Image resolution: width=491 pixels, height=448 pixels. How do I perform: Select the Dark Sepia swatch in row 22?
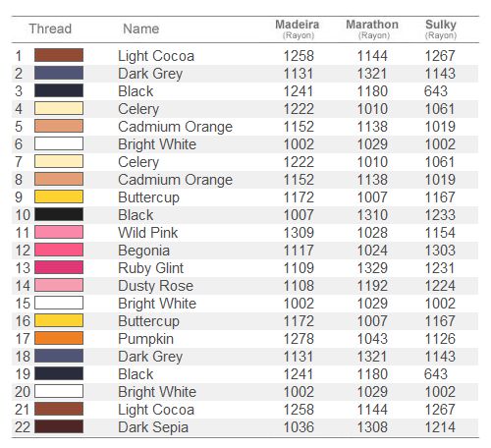pyautogui.click(x=59, y=426)
